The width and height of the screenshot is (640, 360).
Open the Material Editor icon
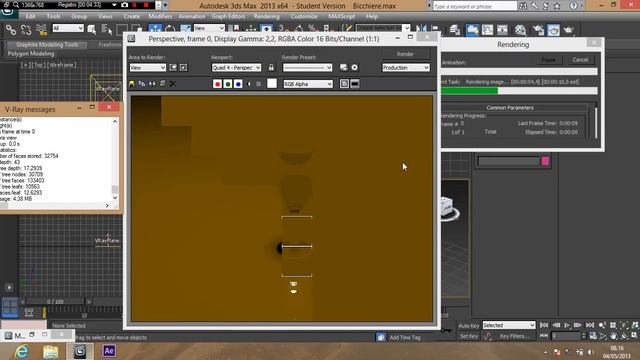tap(520, 29)
